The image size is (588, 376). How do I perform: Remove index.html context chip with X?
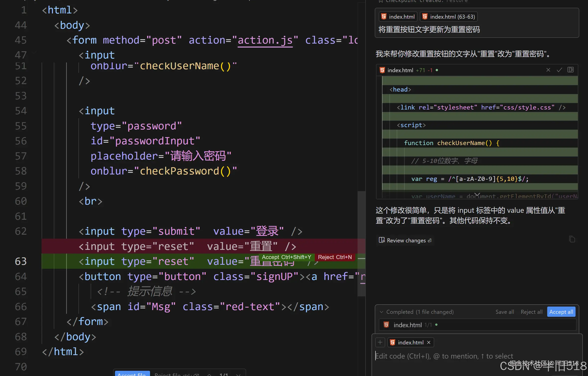point(429,342)
